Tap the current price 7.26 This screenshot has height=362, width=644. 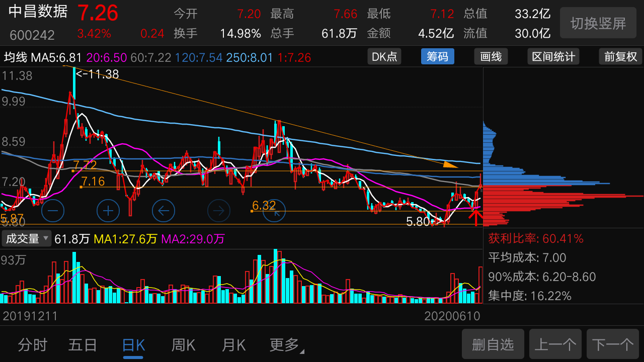98,13
